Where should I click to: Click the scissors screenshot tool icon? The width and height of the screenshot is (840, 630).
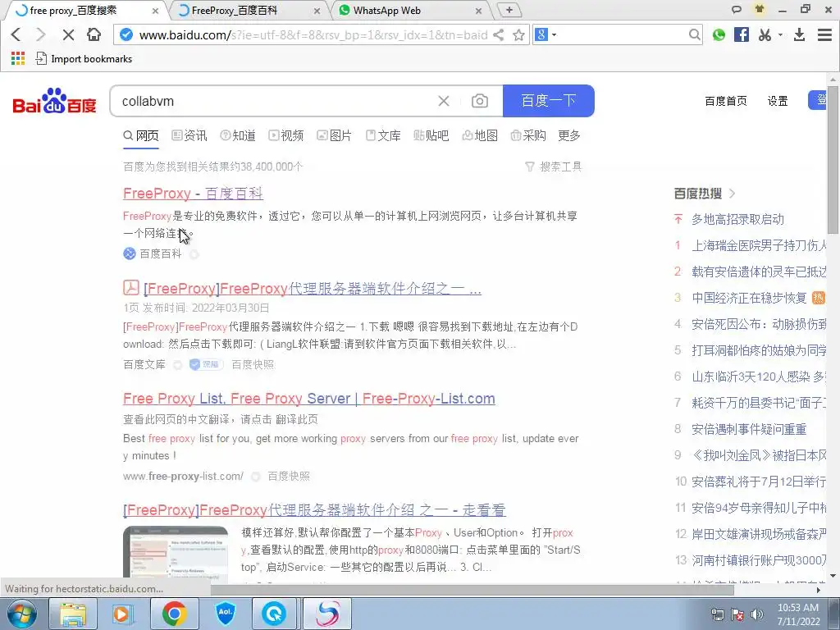pos(765,34)
